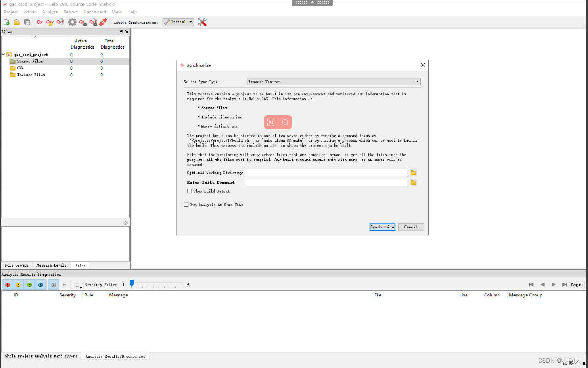This screenshot has height=368, width=588.
Task: Open the Report menu
Action: tap(70, 12)
